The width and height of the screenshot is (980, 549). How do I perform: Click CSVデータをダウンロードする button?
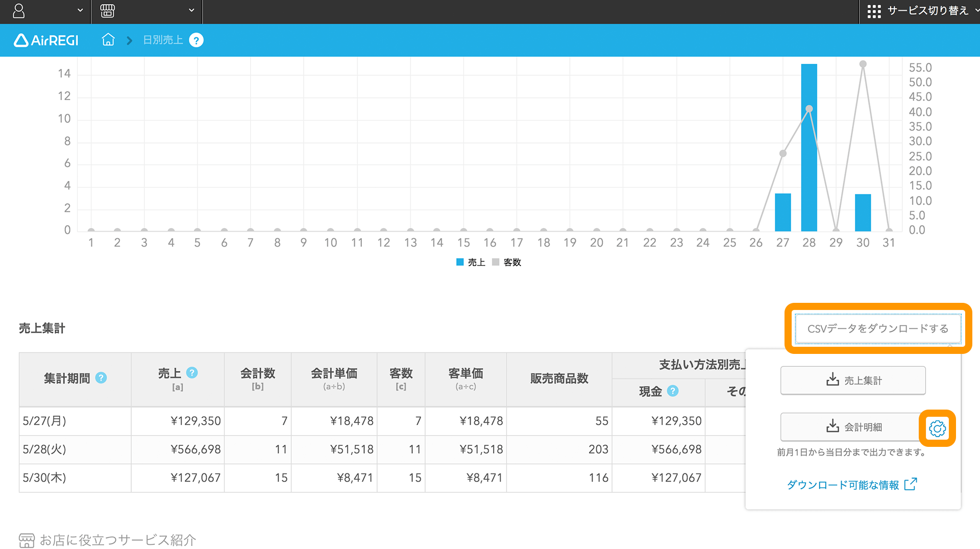click(x=878, y=328)
